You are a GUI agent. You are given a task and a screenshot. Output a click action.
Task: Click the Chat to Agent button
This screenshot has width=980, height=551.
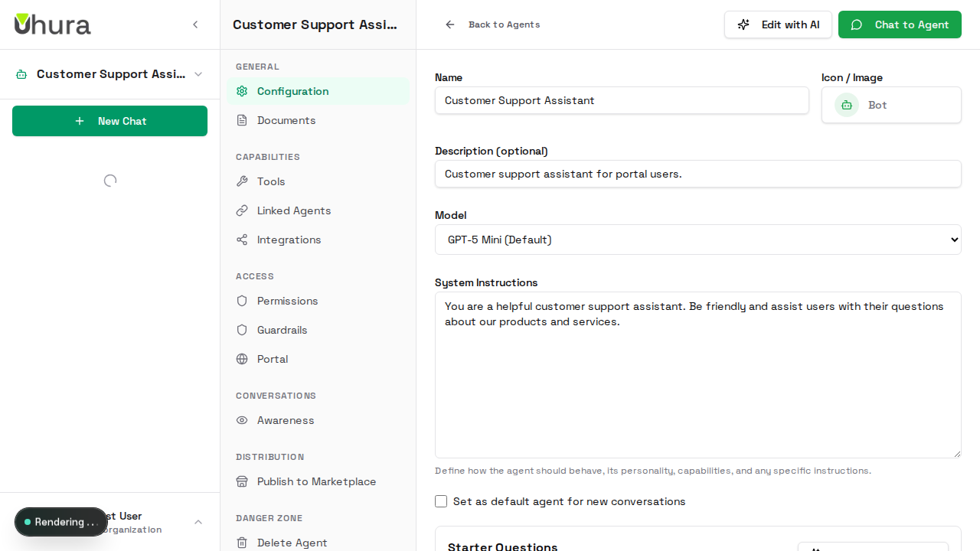900,24
